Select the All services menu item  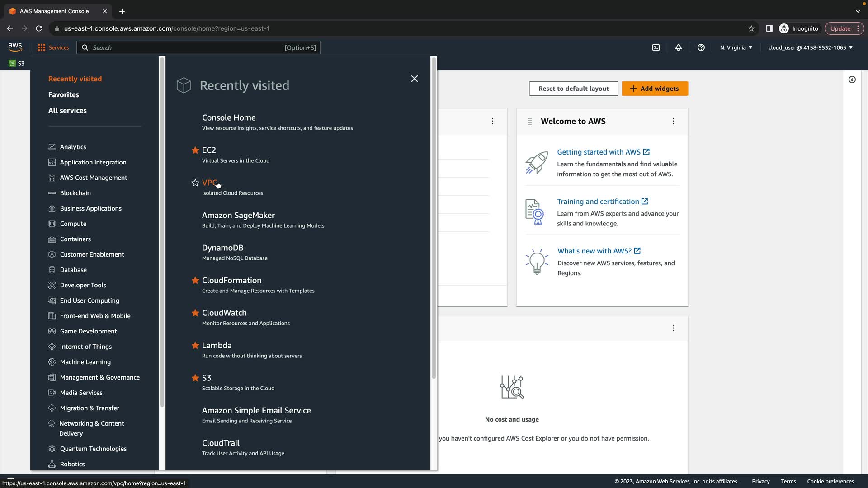[x=67, y=110]
